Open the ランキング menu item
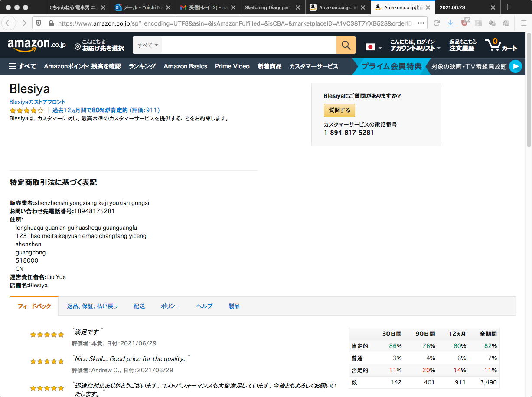This screenshot has height=397, width=532. click(142, 66)
